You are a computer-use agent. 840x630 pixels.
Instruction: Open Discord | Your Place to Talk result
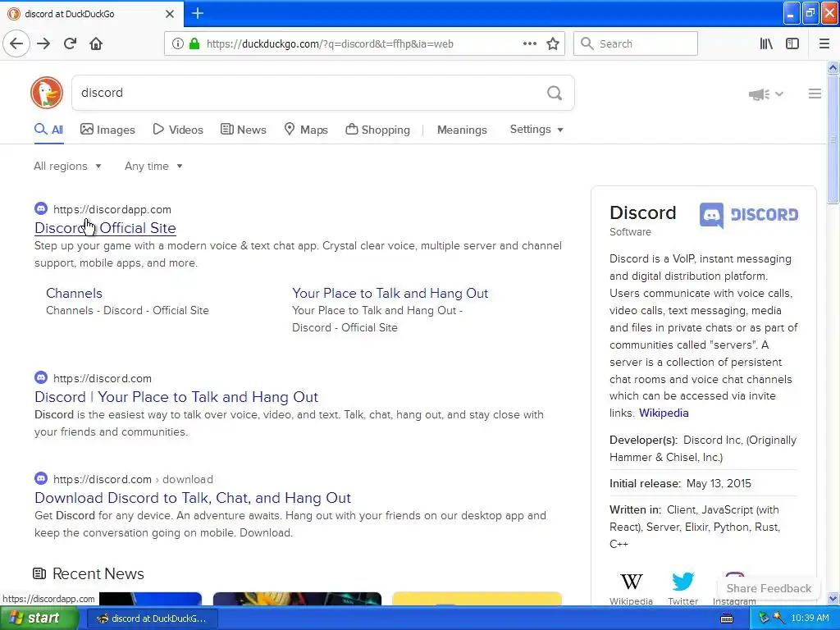click(176, 397)
